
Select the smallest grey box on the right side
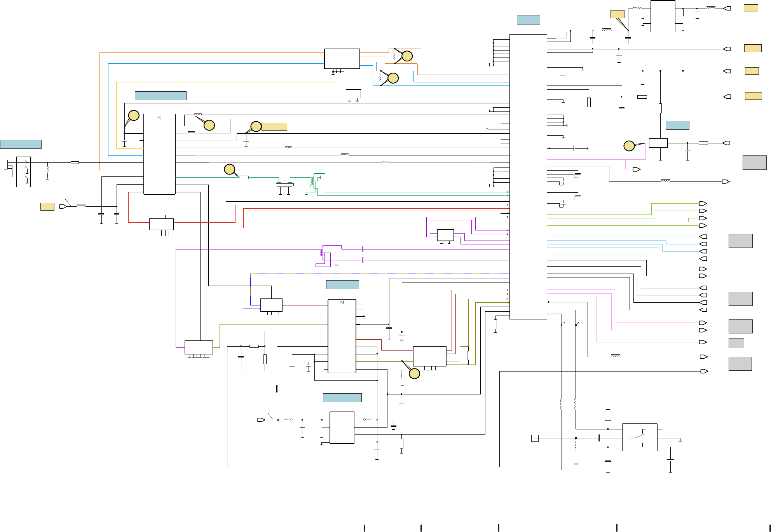pyautogui.click(x=736, y=343)
